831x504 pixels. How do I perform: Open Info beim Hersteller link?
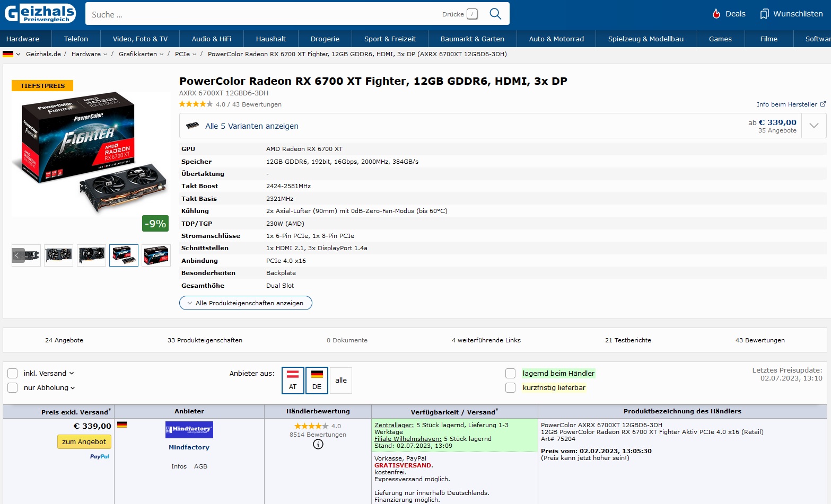tap(787, 104)
